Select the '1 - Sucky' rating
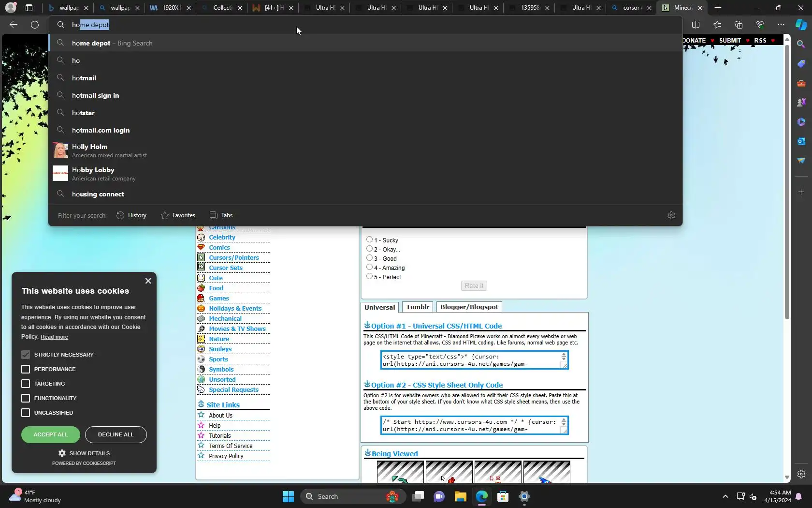The image size is (812, 508). (x=369, y=239)
